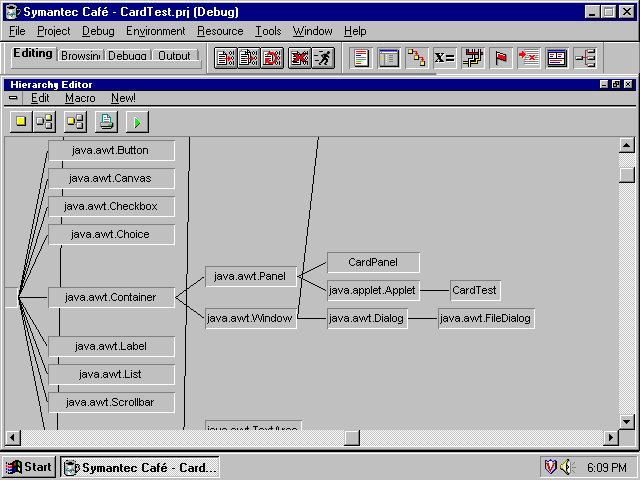640x480 pixels.
Task: Open the Hierarchy Editor Macro menu
Action: tap(80, 98)
